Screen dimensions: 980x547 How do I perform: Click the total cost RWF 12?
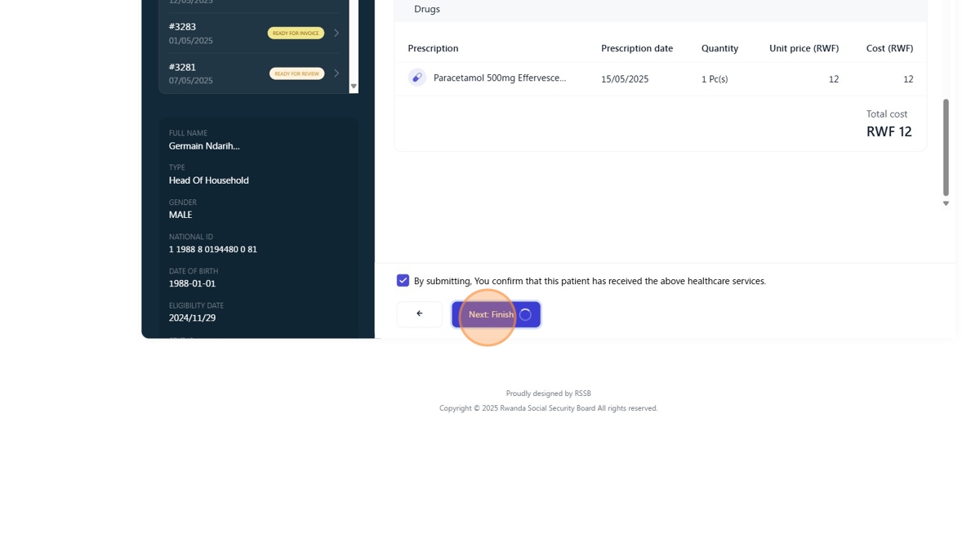889,131
